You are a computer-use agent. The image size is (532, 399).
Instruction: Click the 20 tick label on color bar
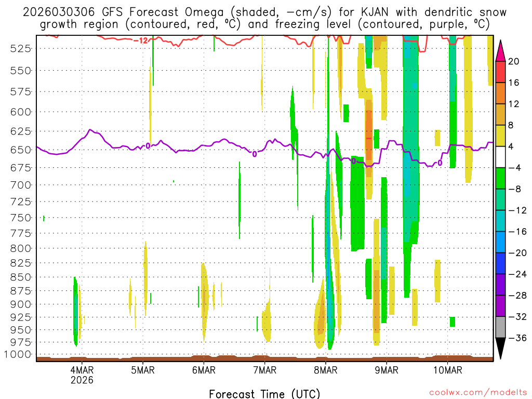point(513,61)
